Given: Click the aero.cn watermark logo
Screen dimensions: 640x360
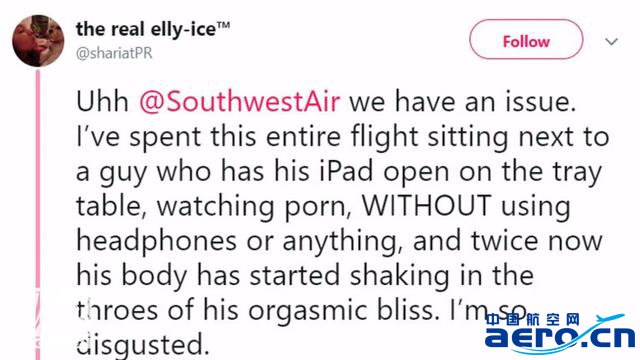Looking at the screenshot, I should click(560, 334).
